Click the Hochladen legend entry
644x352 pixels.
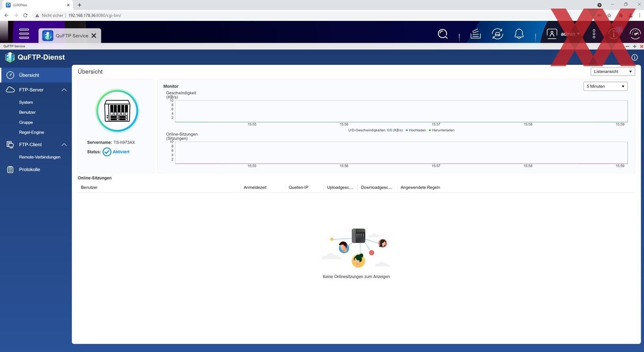pyautogui.click(x=416, y=130)
